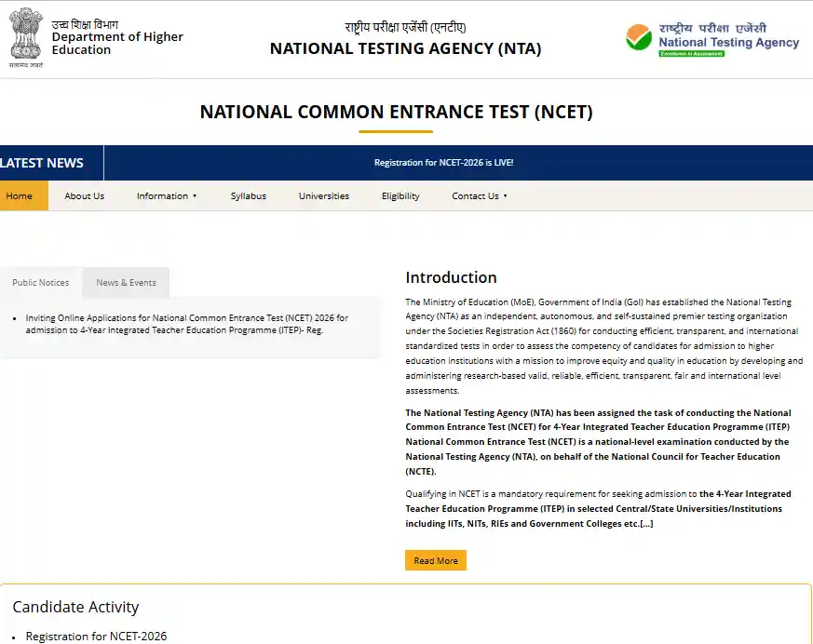813x644 pixels.
Task: Open the Information dropdown menu
Action: pyautogui.click(x=162, y=196)
